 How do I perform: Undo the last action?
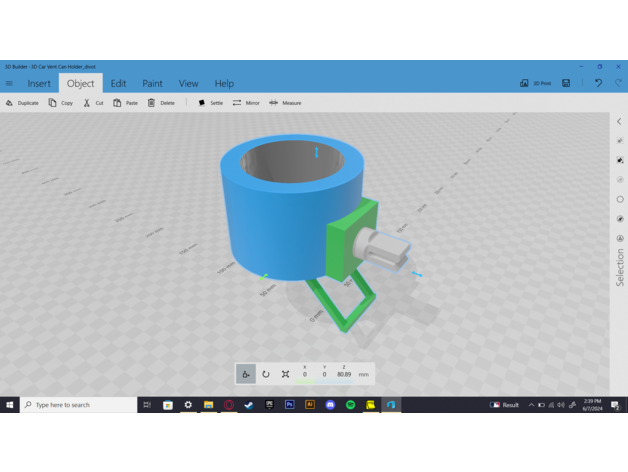598,84
